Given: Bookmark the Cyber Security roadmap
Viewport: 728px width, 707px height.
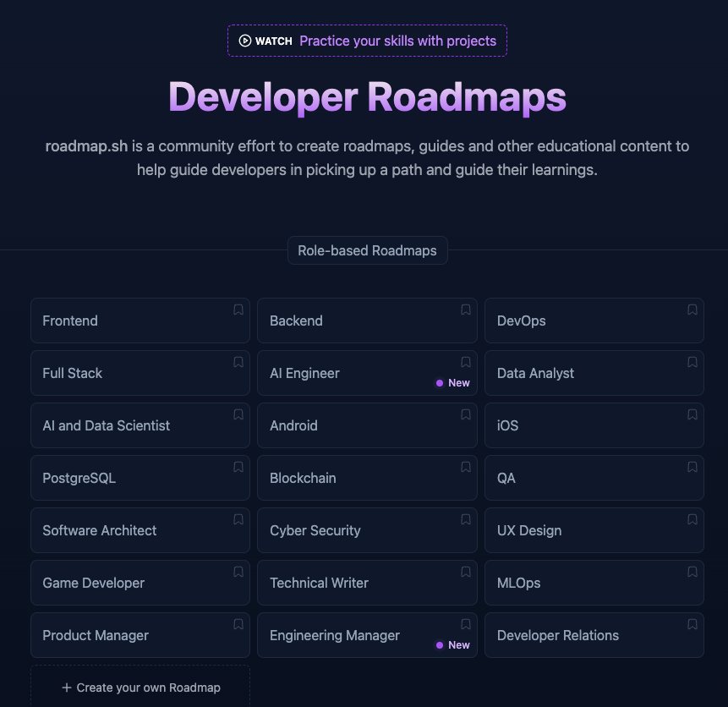Looking at the screenshot, I should pyautogui.click(x=466, y=520).
